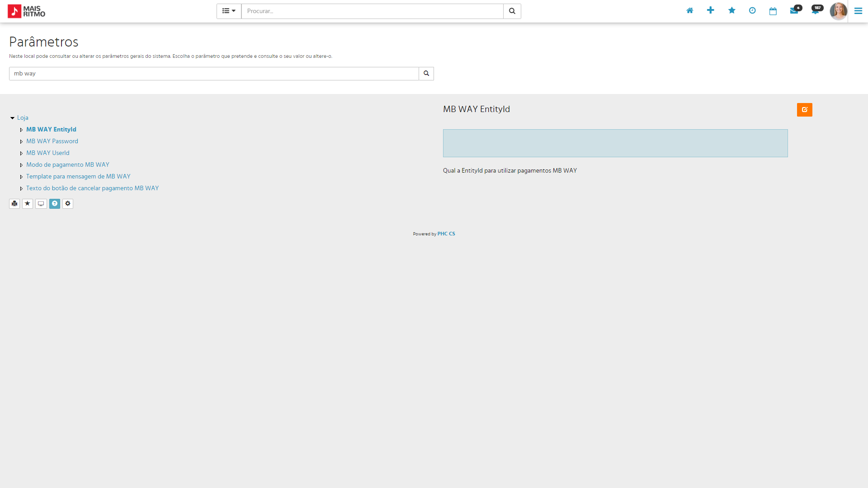Run the parameter search magnifier button
The width and height of the screenshot is (868, 488).
click(426, 74)
